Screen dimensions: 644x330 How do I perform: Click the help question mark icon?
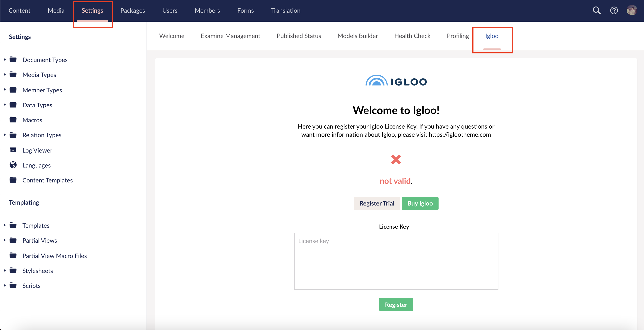pos(614,10)
